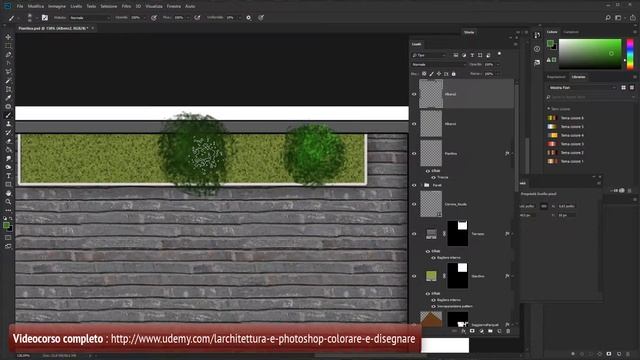Expand the Pareti group
Image resolution: width=640 pixels, height=360 pixels.
click(x=422, y=185)
